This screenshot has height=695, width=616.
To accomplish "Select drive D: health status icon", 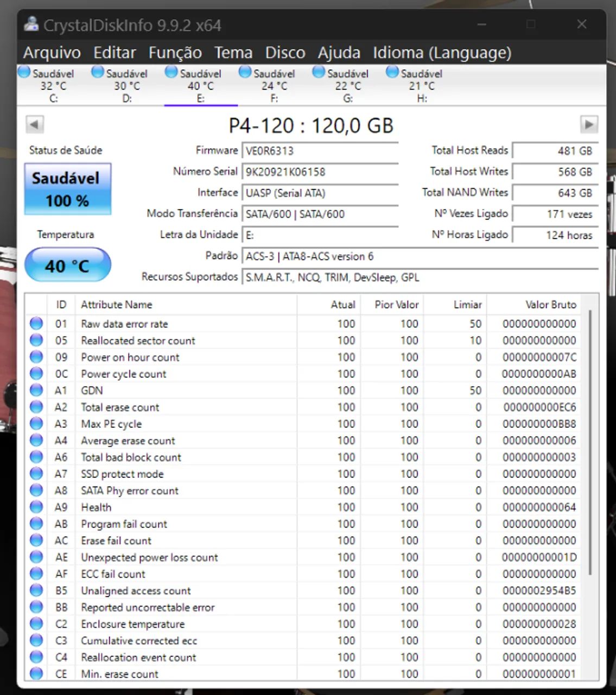I will point(98,72).
